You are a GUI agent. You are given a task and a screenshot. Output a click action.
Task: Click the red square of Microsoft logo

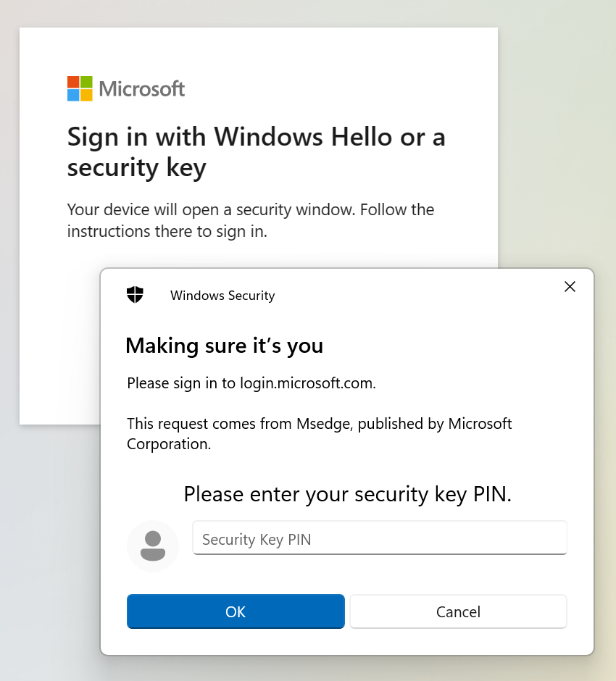73,82
